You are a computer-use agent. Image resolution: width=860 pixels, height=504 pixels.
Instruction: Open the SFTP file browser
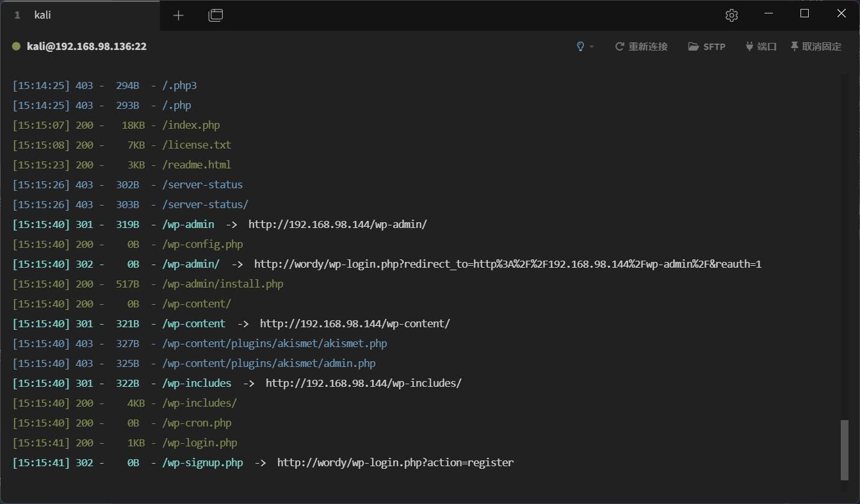(707, 46)
